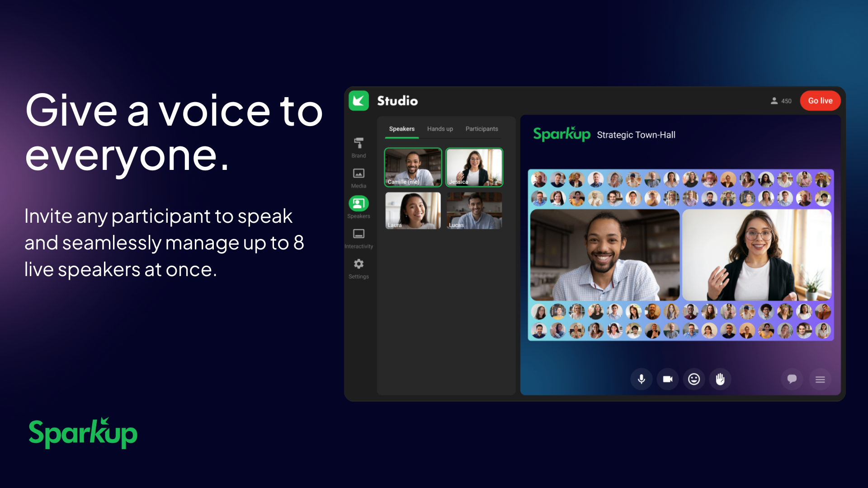
Task: Open the hamburger menu at bottom right
Action: 820,379
